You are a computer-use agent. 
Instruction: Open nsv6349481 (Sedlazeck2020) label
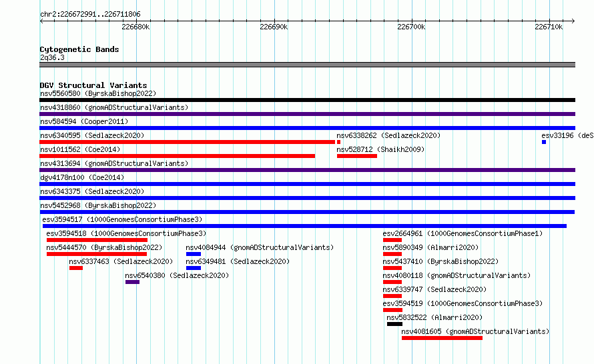[x=238, y=261]
